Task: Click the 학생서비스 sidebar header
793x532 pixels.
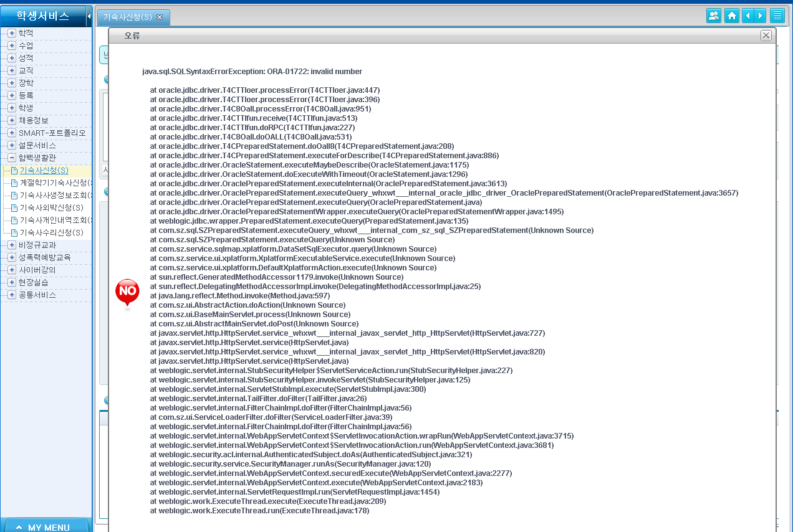Action: click(x=42, y=16)
